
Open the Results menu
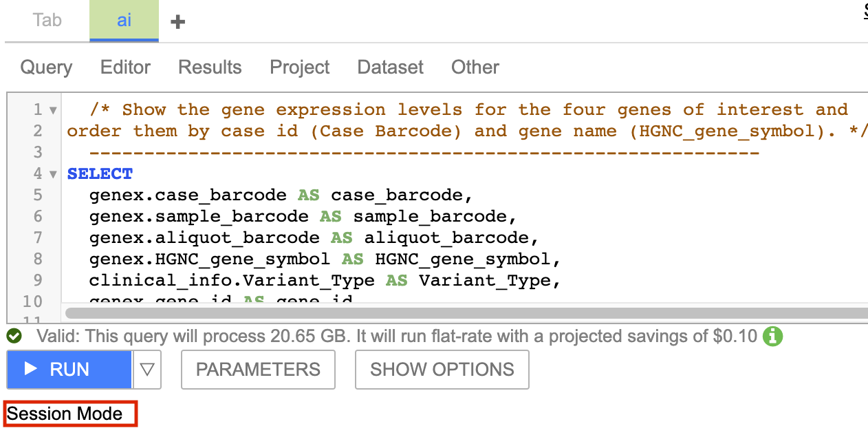click(x=210, y=67)
